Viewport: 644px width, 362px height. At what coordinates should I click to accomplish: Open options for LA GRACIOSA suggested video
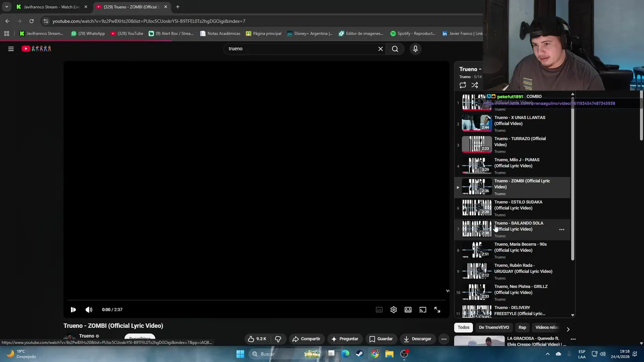coord(573,339)
